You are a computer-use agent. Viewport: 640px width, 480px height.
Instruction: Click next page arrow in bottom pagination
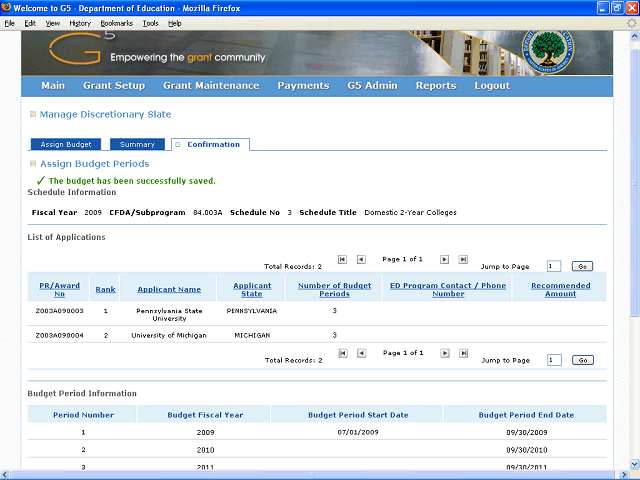[445, 353]
